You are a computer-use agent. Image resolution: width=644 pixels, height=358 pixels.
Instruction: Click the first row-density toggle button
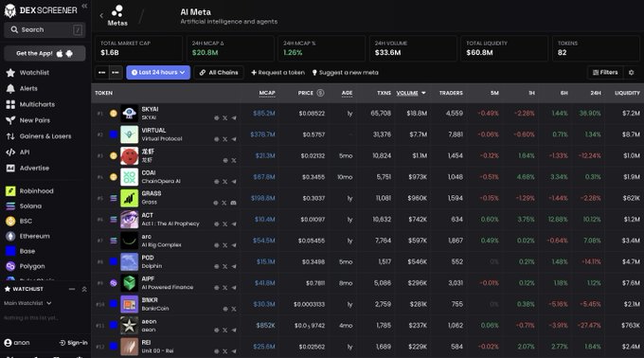[x=102, y=73]
